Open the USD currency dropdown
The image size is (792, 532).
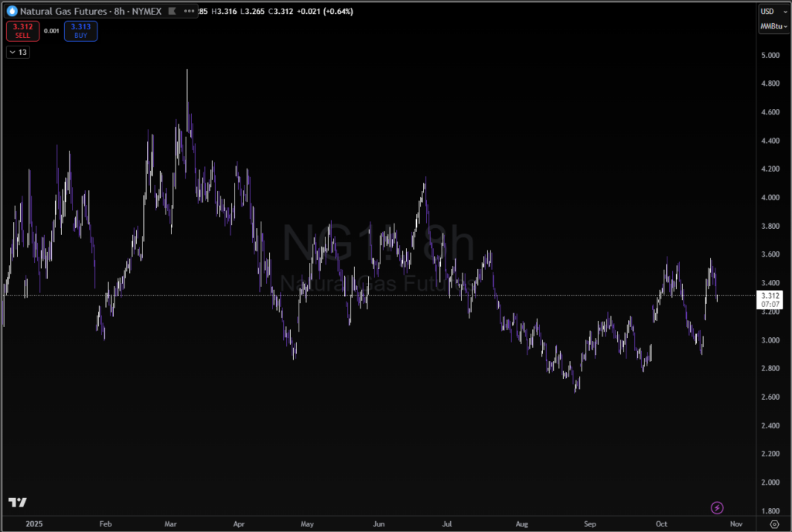(x=769, y=12)
